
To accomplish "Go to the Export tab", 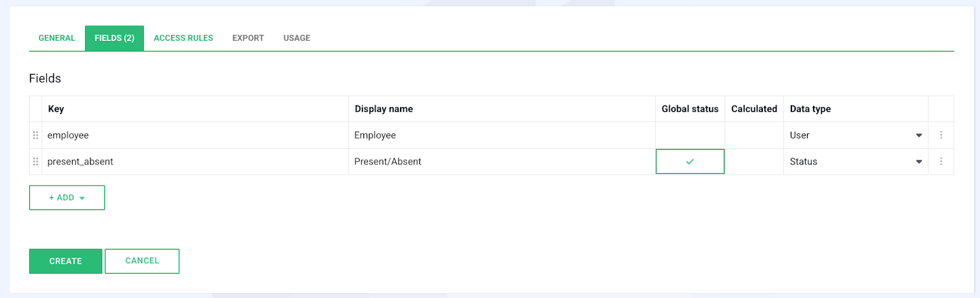I will tap(248, 38).
